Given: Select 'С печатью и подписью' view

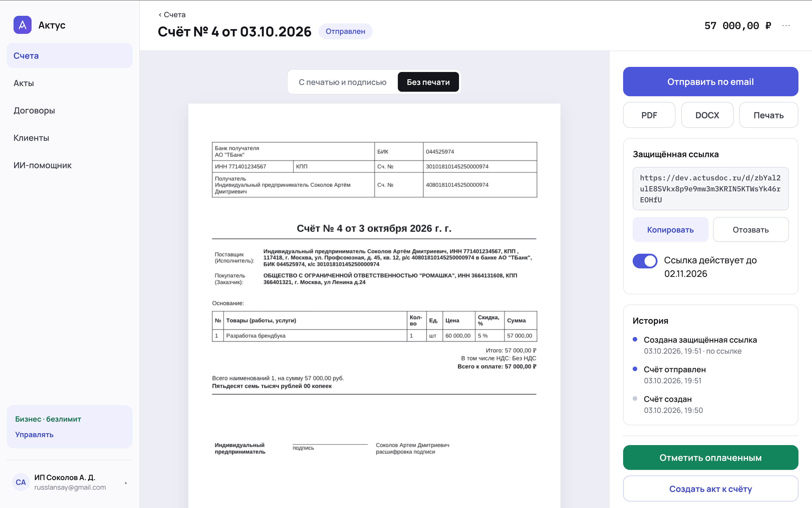Looking at the screenshot, I should [343, 82].
